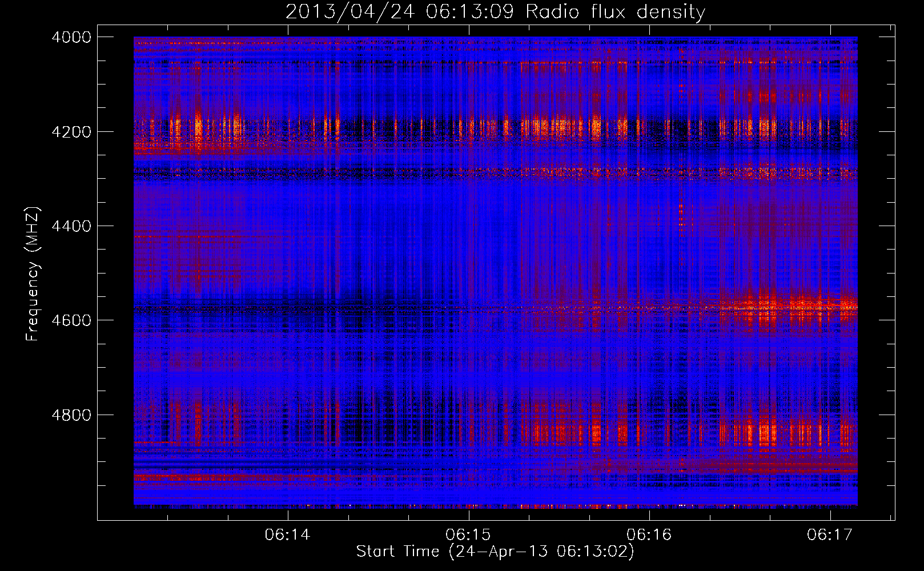Screen dimensions: 924x571
Task: Click the 06:17 time axis label
Action: [829, 535]
